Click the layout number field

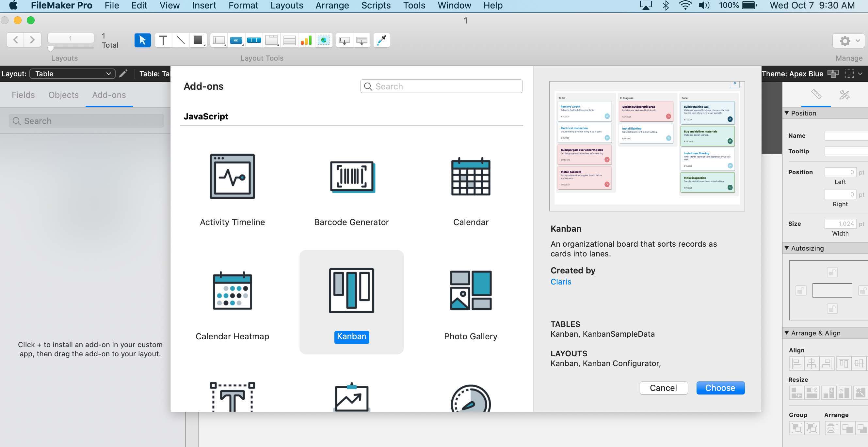71,38
